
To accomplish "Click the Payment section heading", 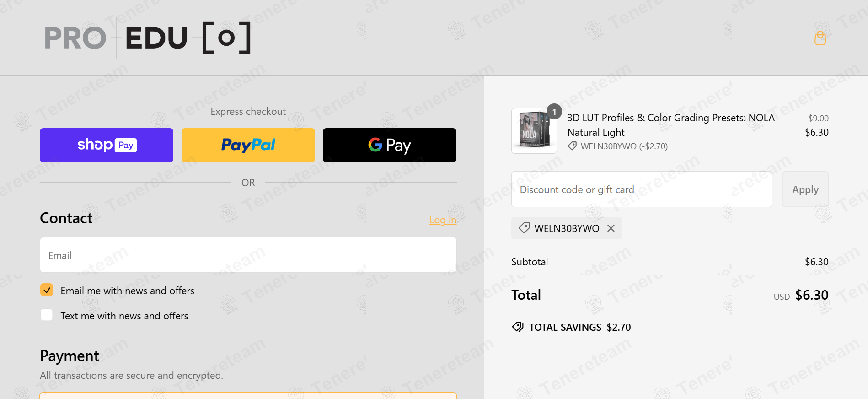I will tap(70, 356).
